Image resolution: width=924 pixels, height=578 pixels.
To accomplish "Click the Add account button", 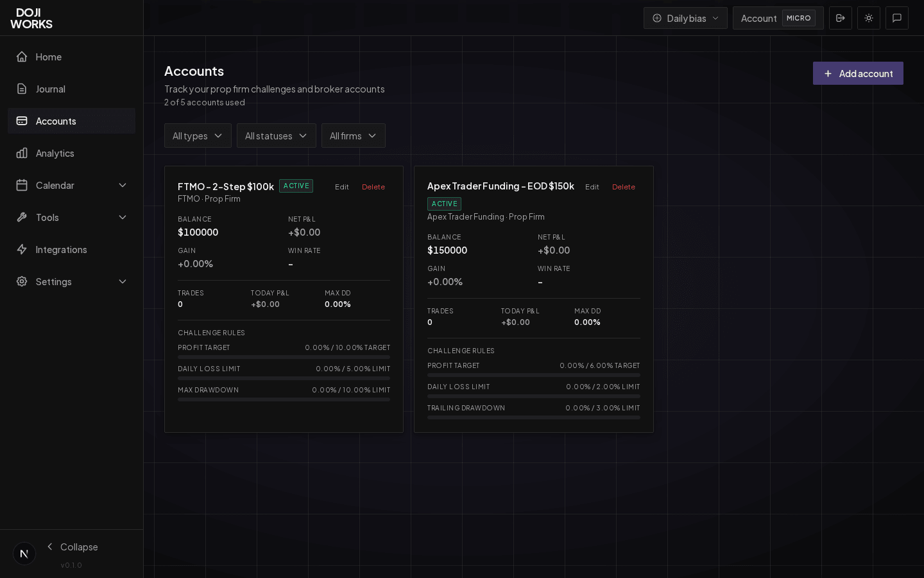I will pos(858,73).
